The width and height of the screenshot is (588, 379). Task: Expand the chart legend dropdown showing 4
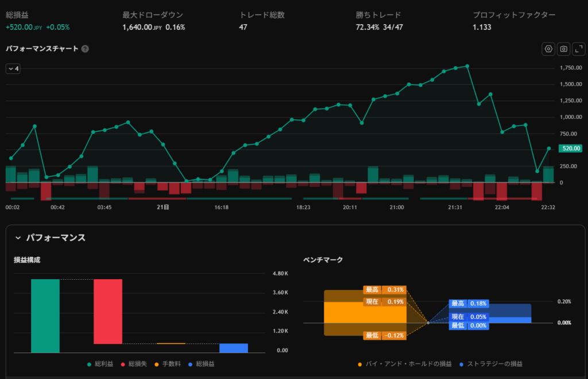point(13,69)
